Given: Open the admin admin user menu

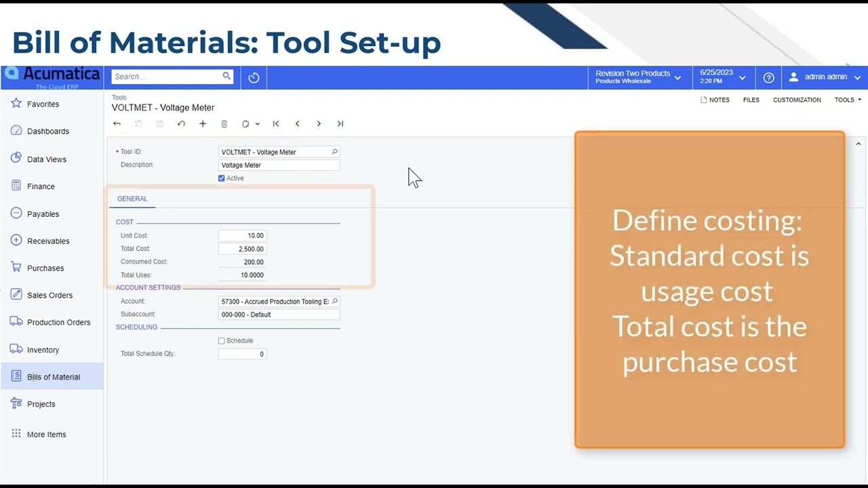Looking at the screenshot, I should pos(824,77).
